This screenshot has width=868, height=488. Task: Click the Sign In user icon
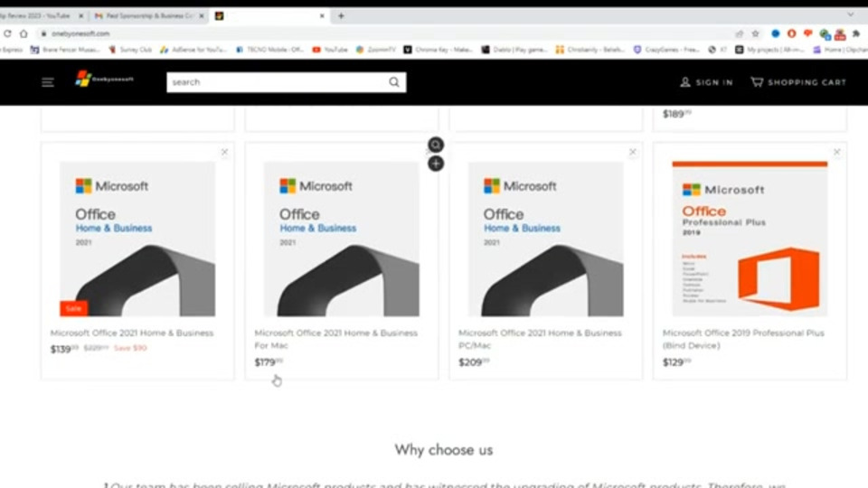click(685, 82)
